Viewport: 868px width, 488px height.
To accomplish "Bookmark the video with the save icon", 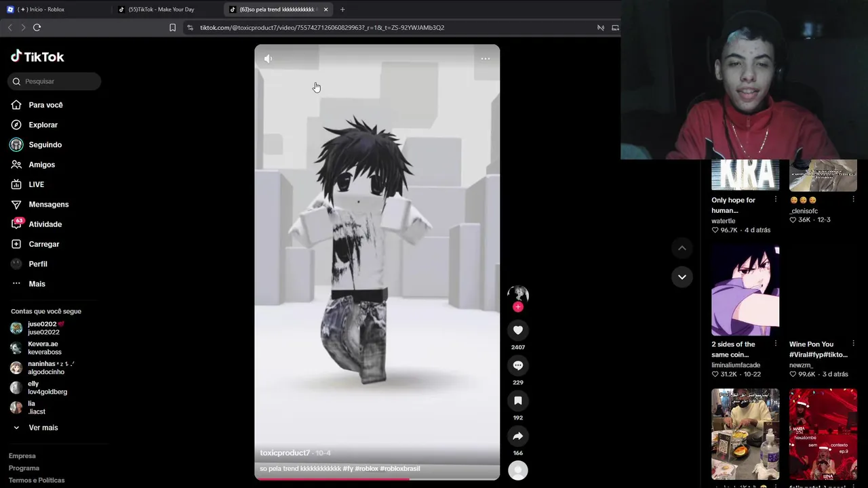I will click(518, 401).
